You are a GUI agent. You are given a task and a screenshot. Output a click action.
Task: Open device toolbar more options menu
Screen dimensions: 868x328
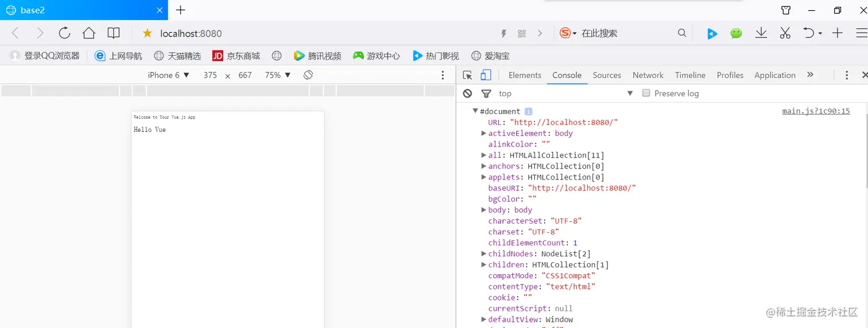coord(443,75)
